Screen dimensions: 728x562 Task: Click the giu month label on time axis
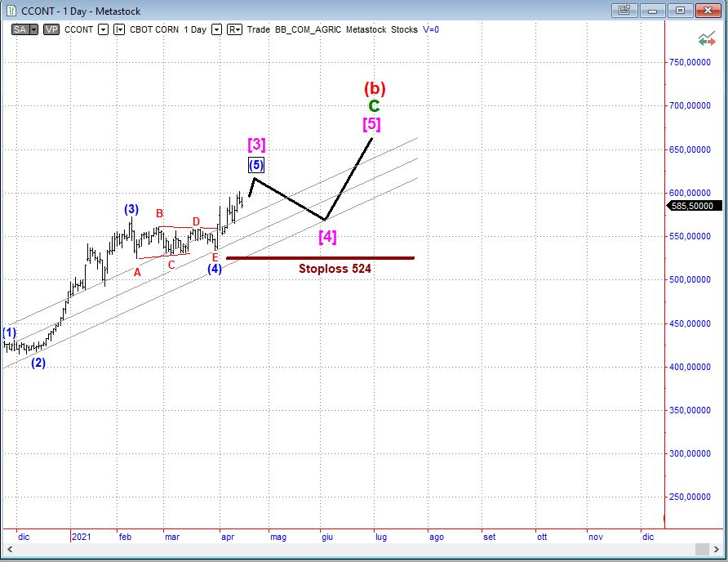click(327, 537)
